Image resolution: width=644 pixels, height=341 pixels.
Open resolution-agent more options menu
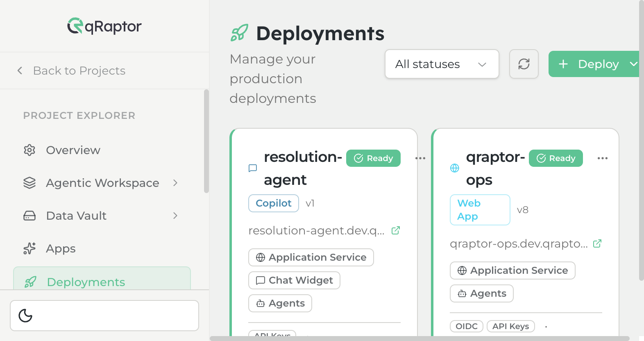pos(420,158)
